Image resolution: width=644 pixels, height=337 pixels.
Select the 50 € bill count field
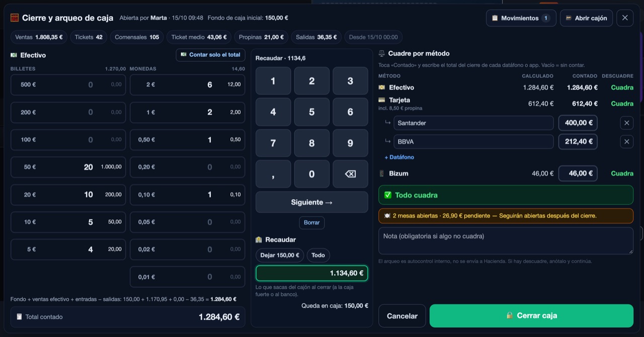pyautogui.click(x=68, y=167)
